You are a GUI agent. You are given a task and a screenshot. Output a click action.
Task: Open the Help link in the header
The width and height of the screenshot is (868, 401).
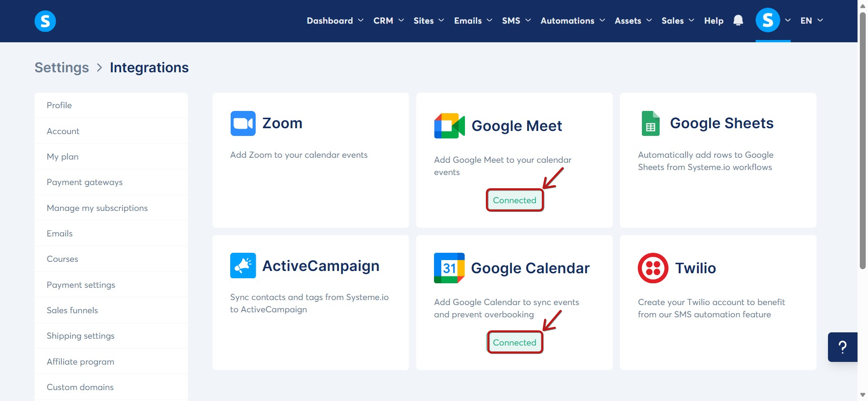[714, 20]
